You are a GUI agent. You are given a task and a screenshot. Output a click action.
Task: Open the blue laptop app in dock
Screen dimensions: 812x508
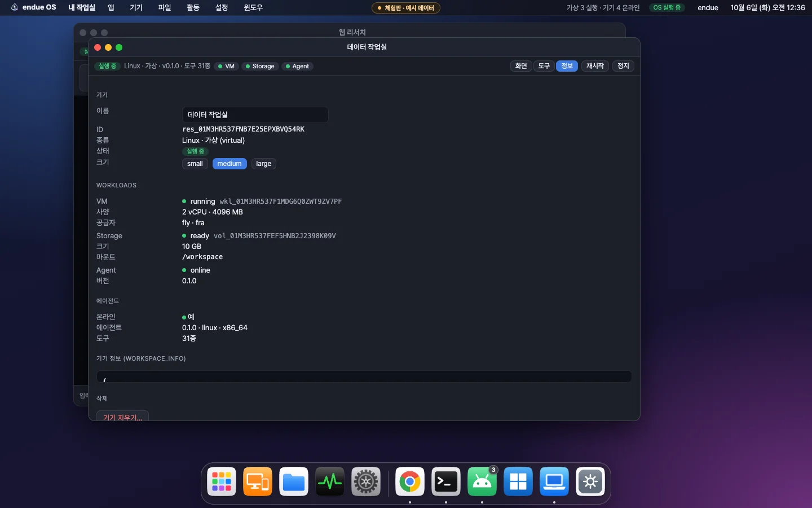554,481
